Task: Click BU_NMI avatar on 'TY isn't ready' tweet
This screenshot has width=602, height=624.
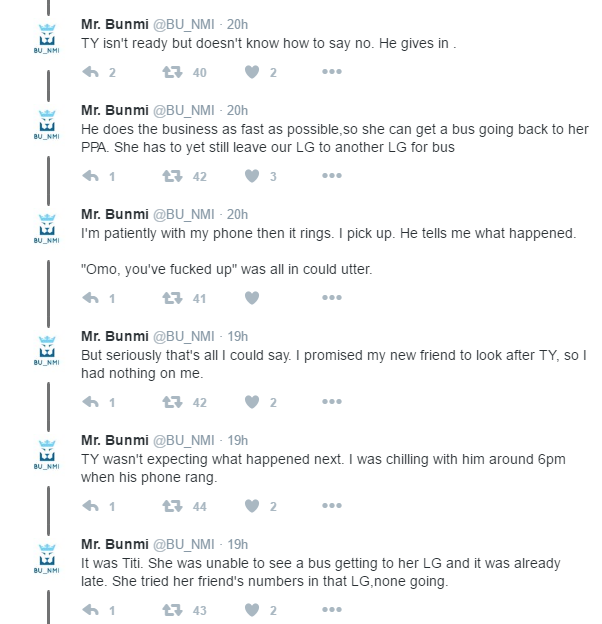Action: click(47, 39)
